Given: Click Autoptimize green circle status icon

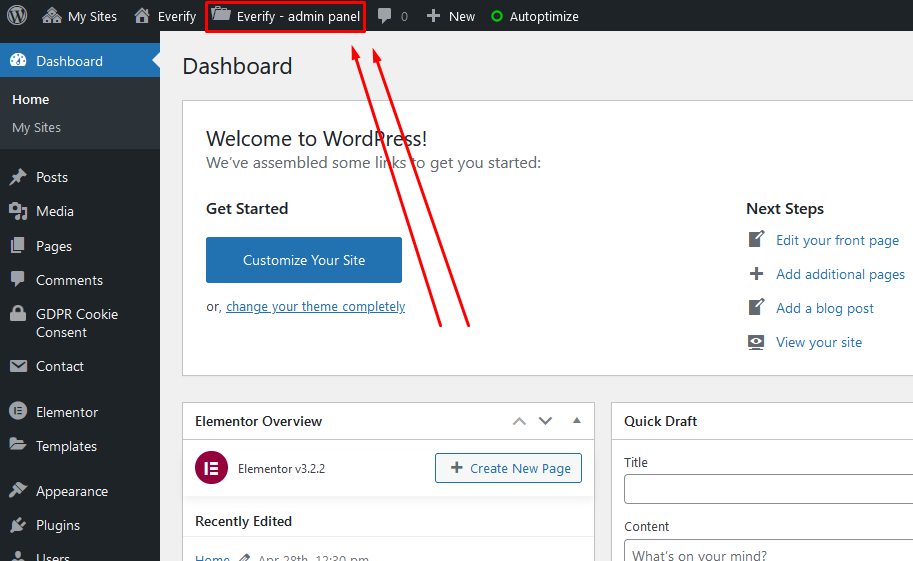Looking at the screenshot, I should click(497, 16).
